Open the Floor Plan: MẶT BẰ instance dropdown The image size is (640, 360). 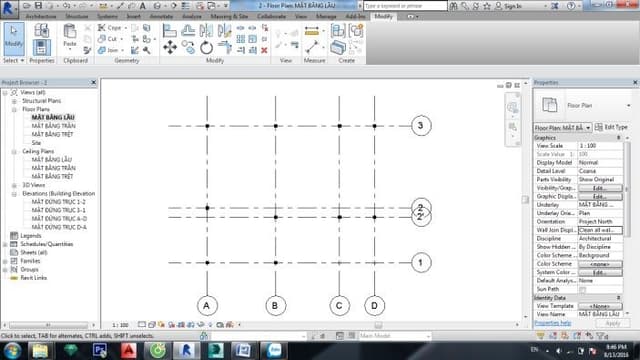click(x=563, y=128)
